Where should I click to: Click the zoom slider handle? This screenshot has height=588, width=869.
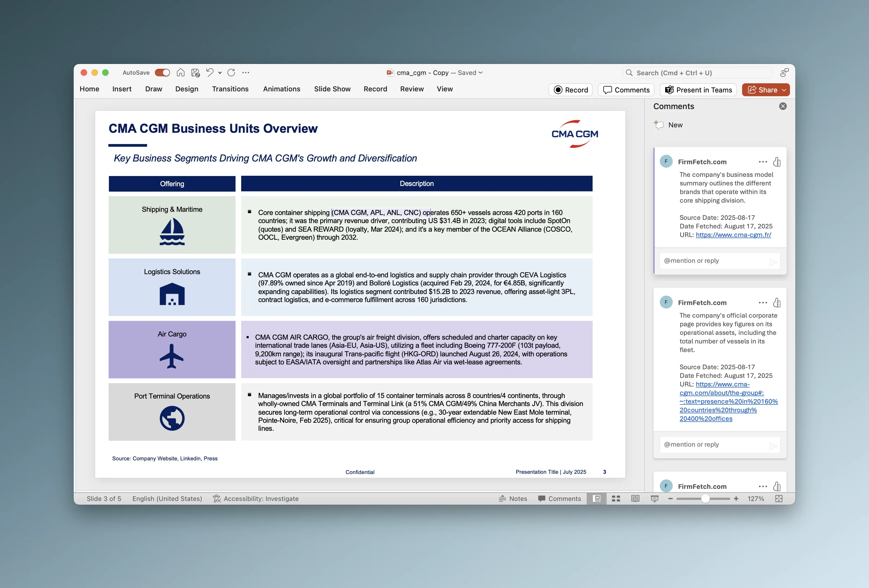point(705,499)
